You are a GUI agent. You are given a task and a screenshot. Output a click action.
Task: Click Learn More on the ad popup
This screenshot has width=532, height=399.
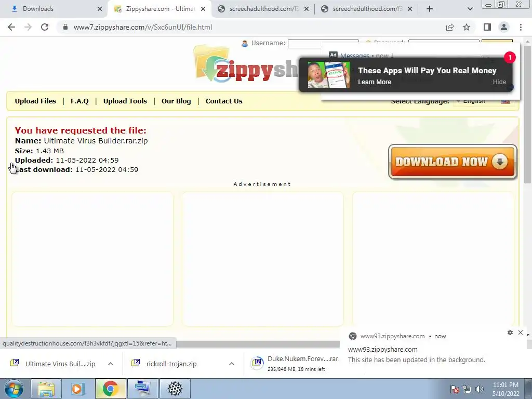coord(375,82)
